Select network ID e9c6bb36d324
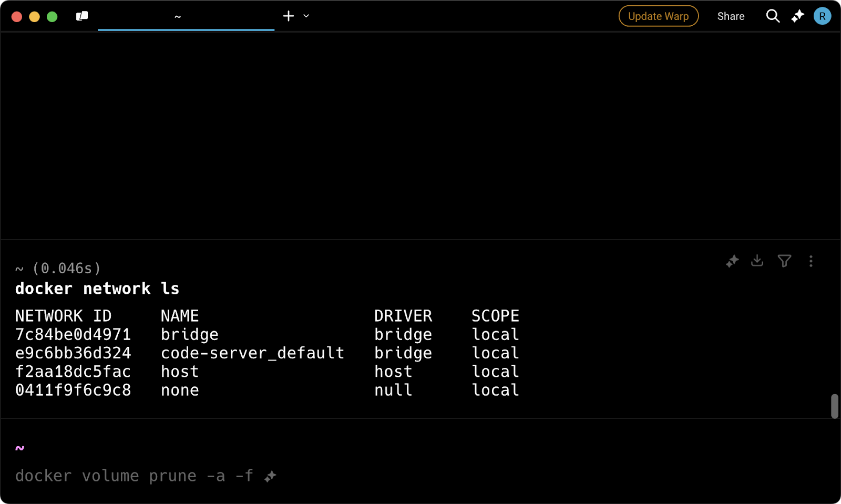Viewport: 841px width, 504px height. point(73,353)
